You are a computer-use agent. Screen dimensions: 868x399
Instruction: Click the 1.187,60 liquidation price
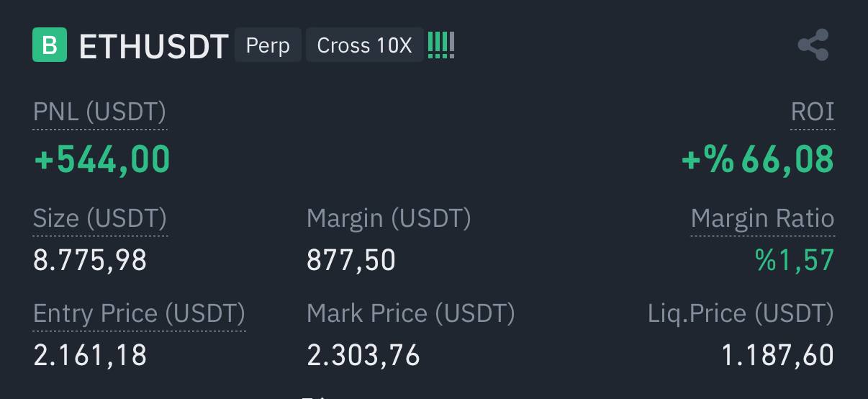(778, 355)
